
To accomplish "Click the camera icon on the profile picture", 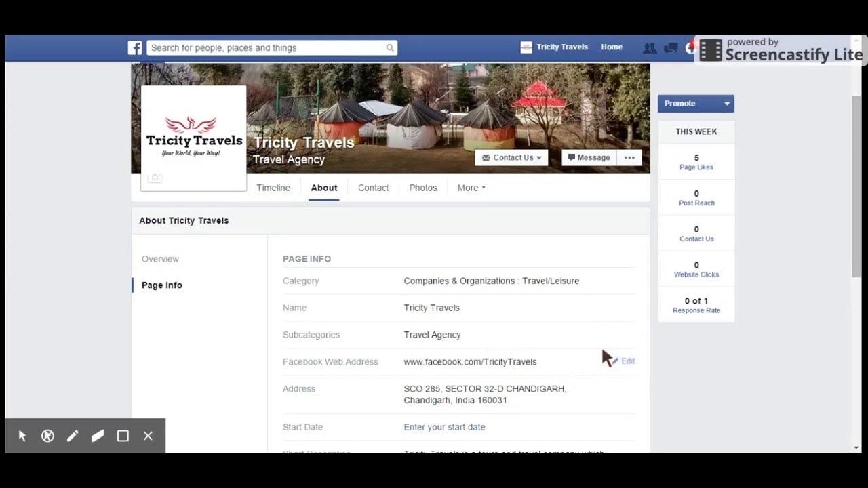I will click(x=155, y=178).
